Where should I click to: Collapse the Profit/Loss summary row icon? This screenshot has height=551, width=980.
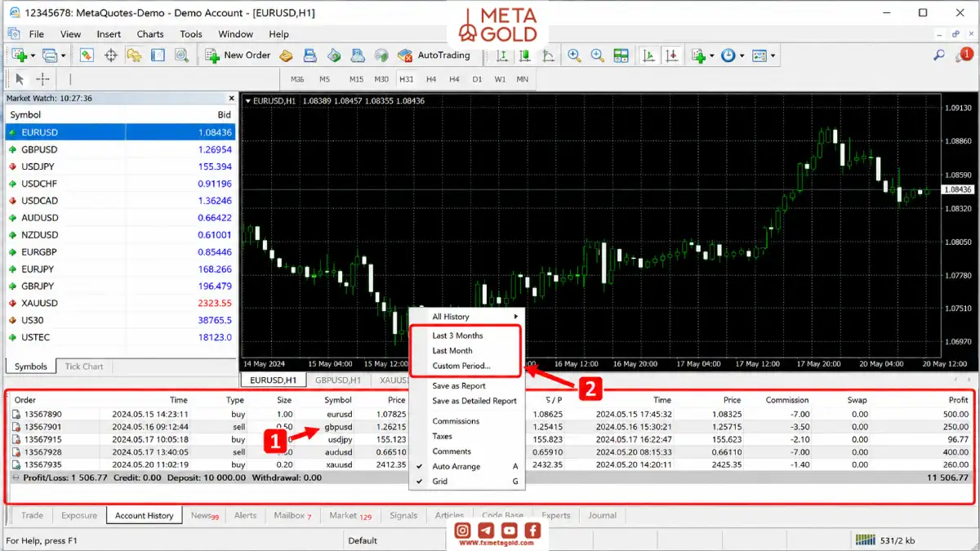tap(16, 478)
